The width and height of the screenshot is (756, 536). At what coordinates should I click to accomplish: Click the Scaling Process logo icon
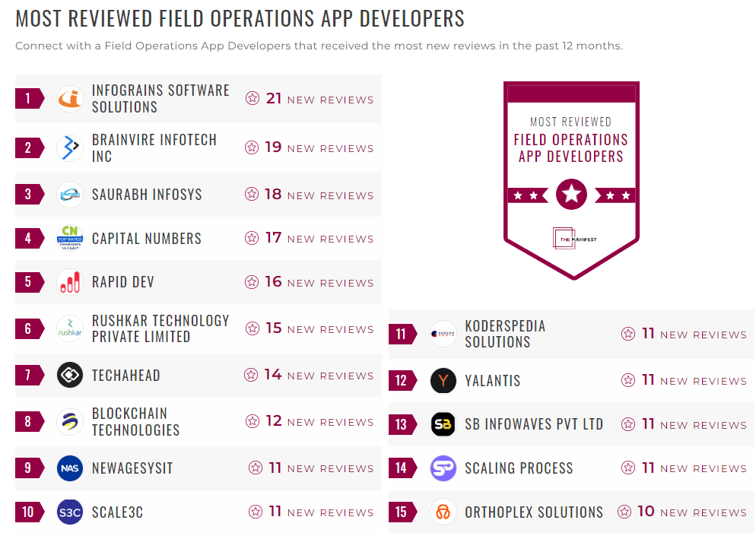(x=443, y=468)
